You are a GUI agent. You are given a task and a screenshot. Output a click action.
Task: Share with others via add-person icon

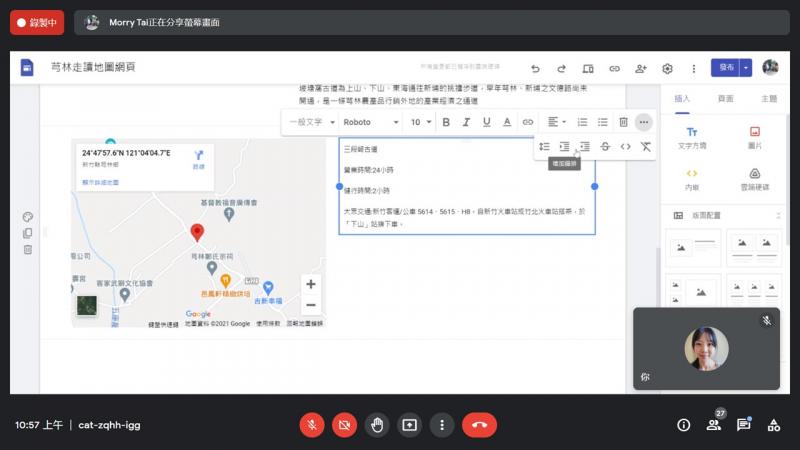point(641,68)
